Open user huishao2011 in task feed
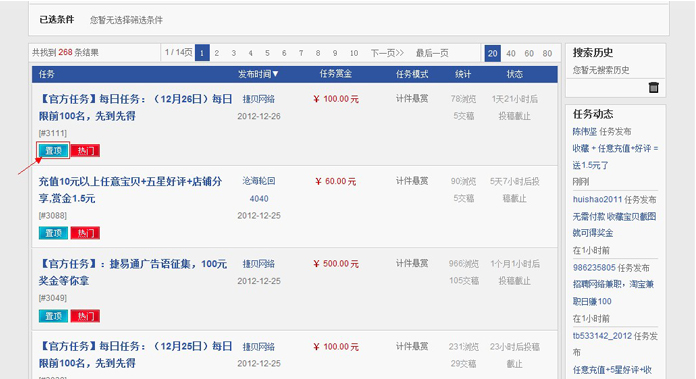This screenshot has height=379, width=696. [597, 200]
